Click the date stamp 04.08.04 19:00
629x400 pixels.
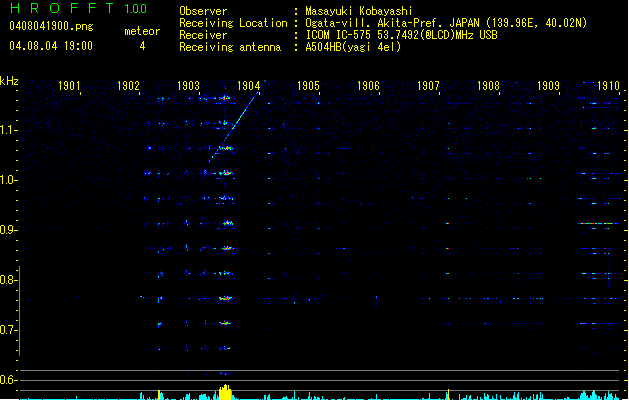(x=51, y=46)
